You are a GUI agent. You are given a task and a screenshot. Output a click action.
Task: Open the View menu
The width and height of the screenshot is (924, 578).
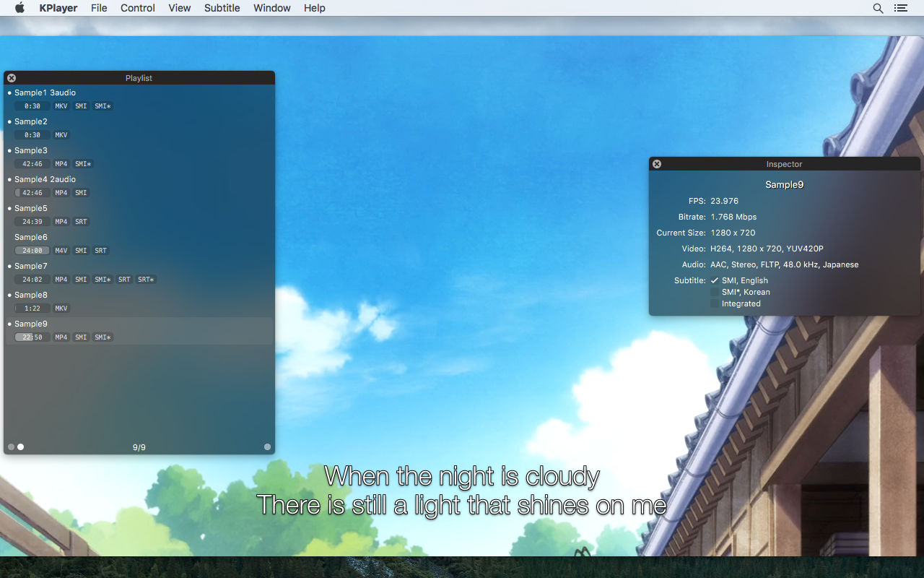(x=180, y=8)
